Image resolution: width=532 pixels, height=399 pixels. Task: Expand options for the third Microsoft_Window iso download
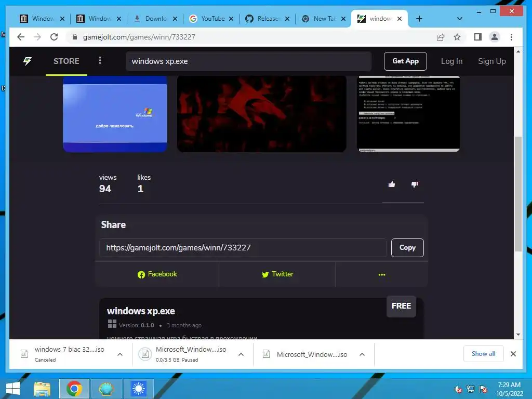[362, 354]
